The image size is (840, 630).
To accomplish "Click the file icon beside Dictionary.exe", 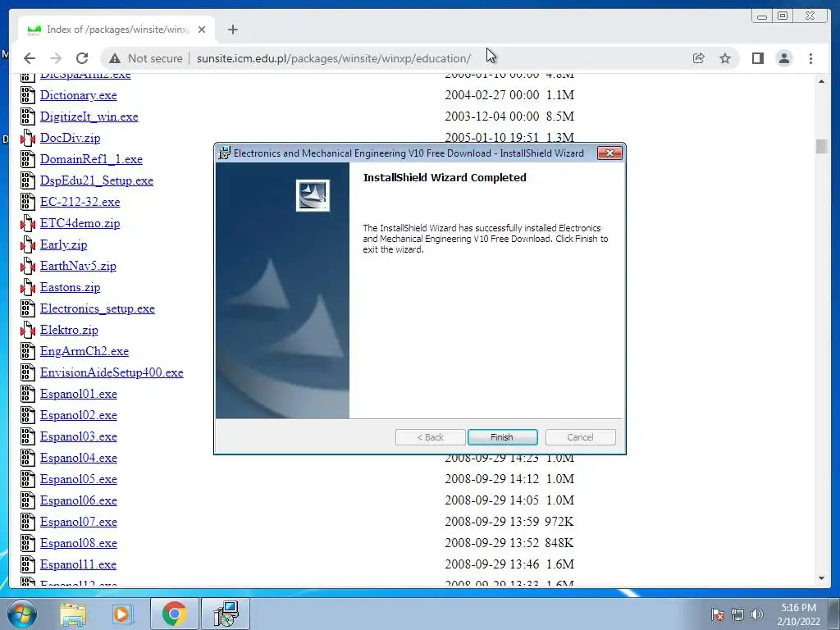I will pos(28,95).
